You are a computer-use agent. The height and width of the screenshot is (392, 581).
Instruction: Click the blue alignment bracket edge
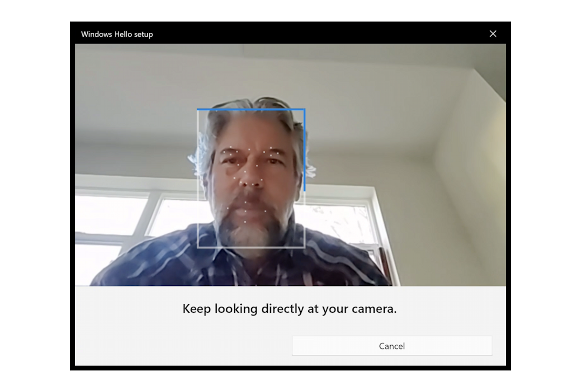[305, 151]
